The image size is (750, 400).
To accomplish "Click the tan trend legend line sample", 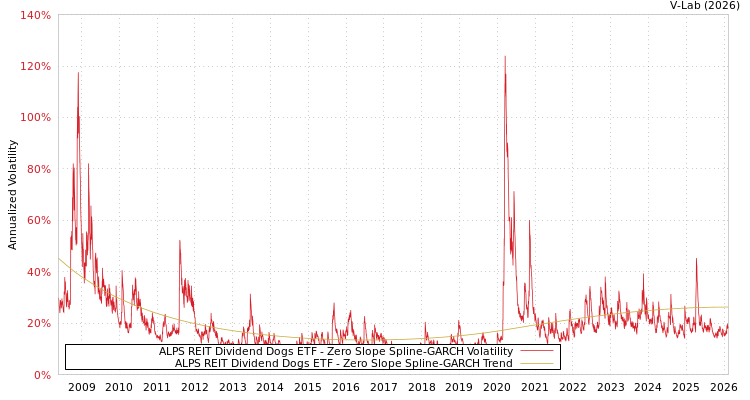I will [x=537, y=363].
